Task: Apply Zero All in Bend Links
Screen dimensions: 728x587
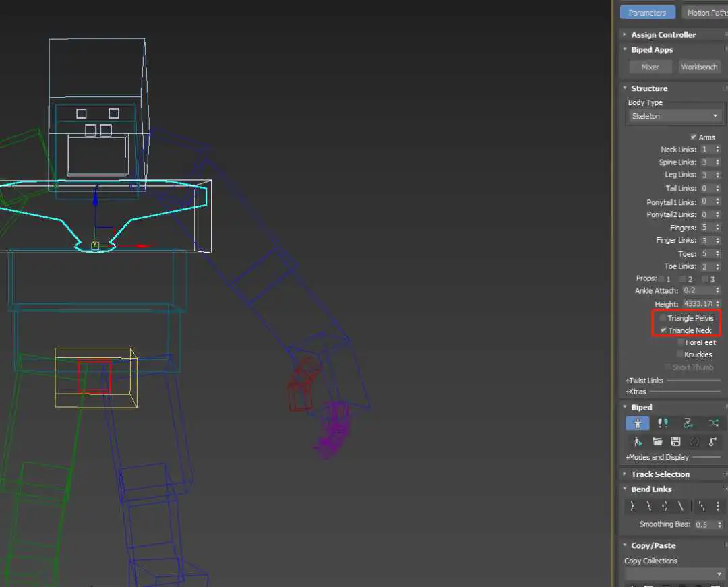Action: click(x=718, y=506)
